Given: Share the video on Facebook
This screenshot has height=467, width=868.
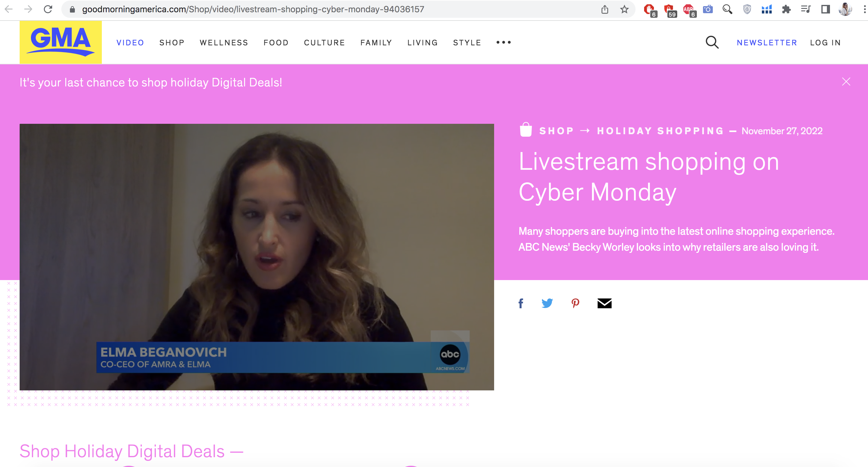Looking at the screenshot, I should point(520,303).
